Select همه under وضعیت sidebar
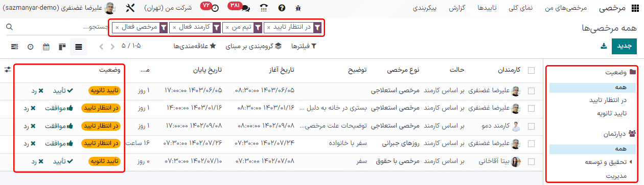 [593, 88]
